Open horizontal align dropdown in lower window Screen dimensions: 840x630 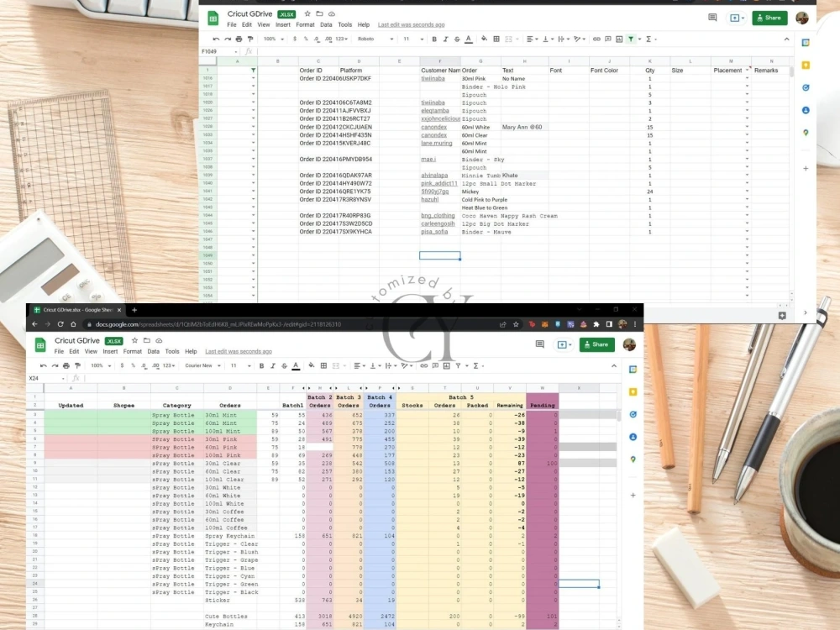[x=360, y=366]
